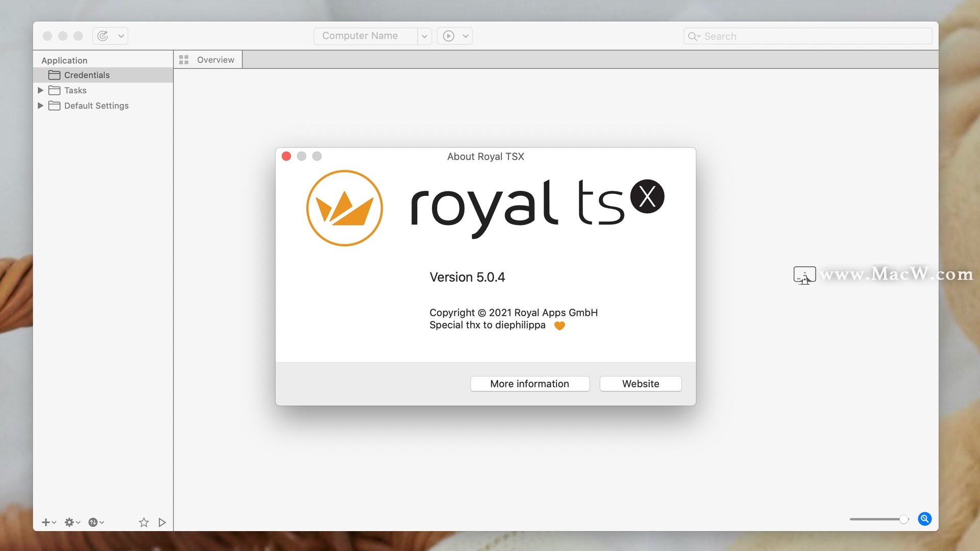The width and height of the screenshot is (980, 551).
Task: Open the dropdown arrow beside the play icon
Action: pos(465,36)
